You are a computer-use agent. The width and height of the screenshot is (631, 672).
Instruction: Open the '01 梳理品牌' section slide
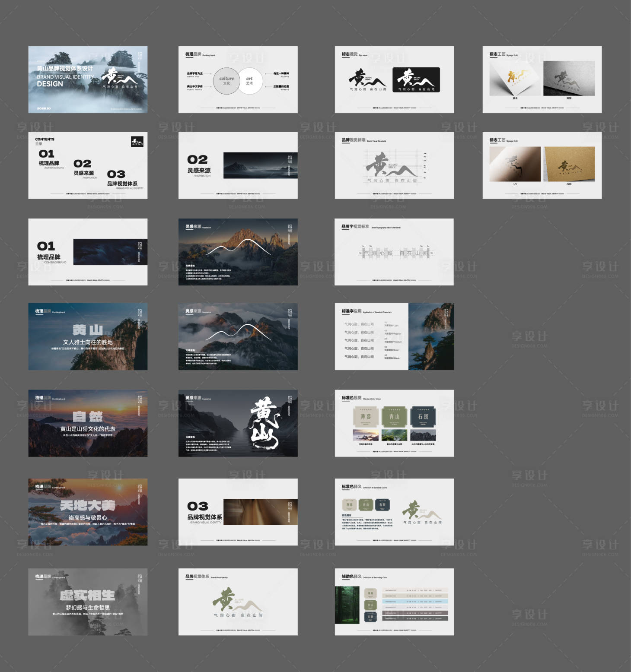click(x=88, y=252)
